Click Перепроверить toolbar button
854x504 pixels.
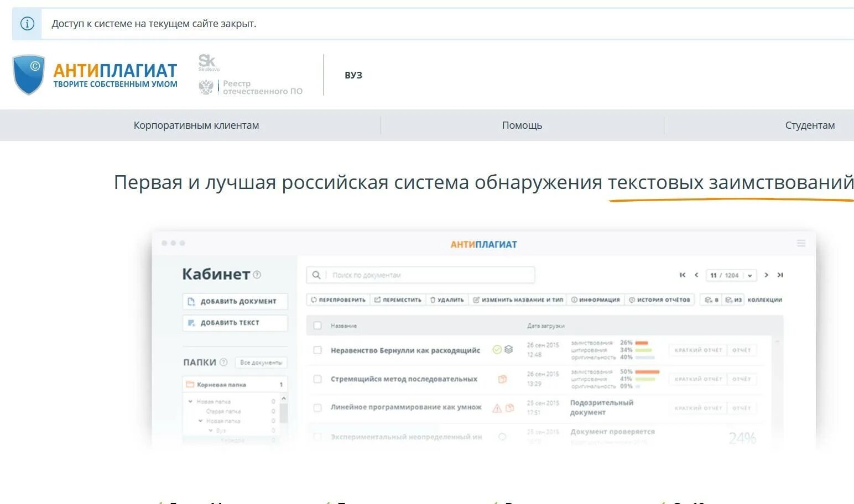click(338, 300)
